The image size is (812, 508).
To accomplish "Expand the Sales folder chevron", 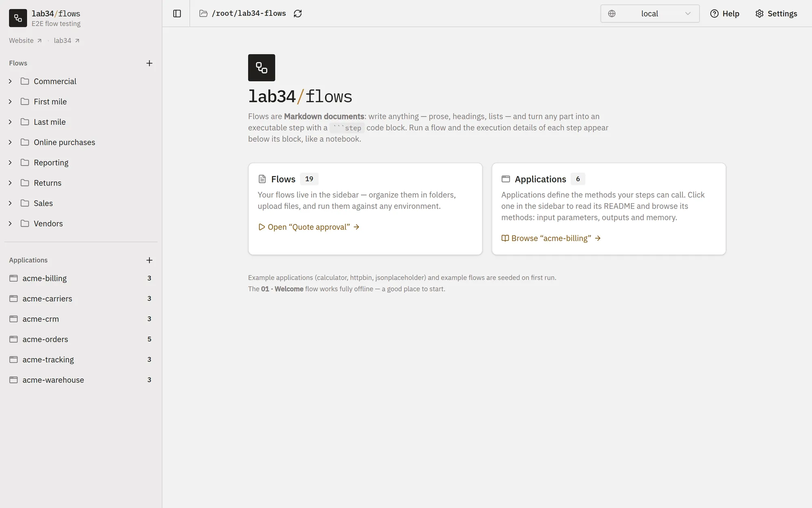I will click(x=10, y=203).
